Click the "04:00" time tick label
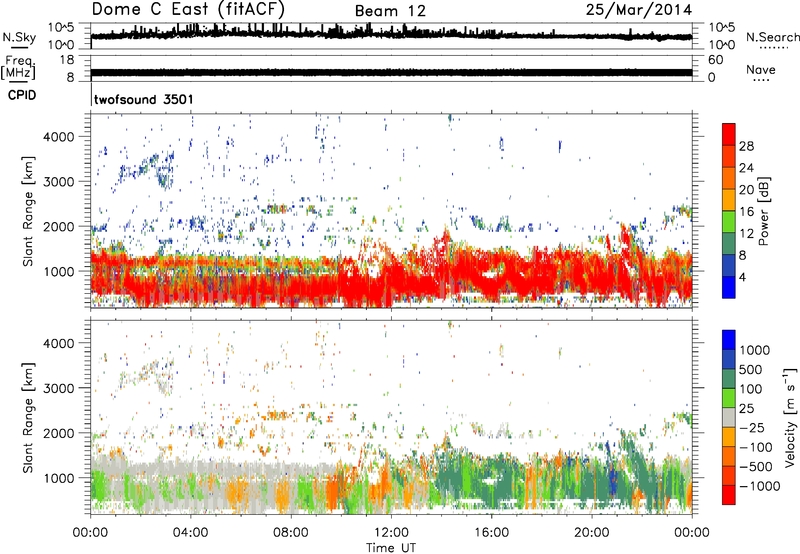Viewport: 800px width, 554px height. 190,533
